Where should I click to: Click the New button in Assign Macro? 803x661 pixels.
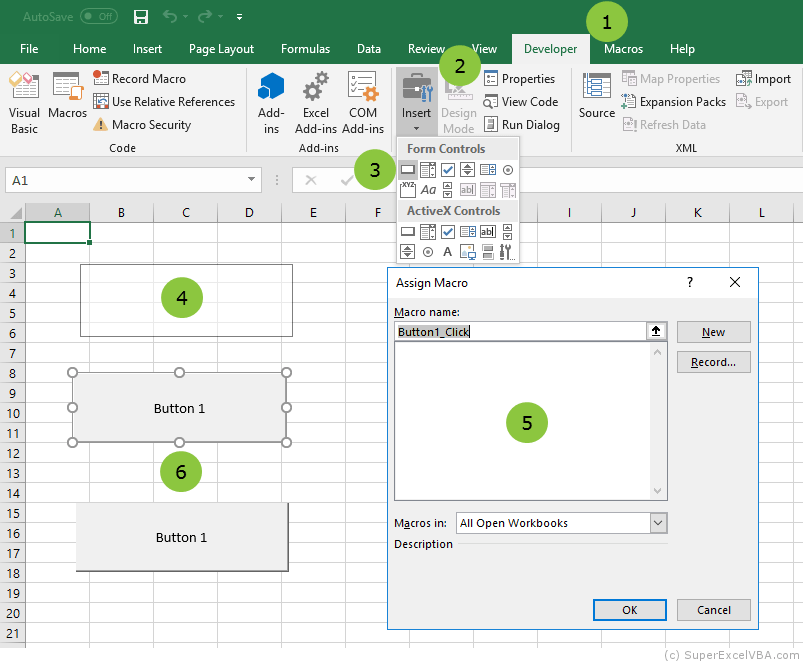point(713,332)
